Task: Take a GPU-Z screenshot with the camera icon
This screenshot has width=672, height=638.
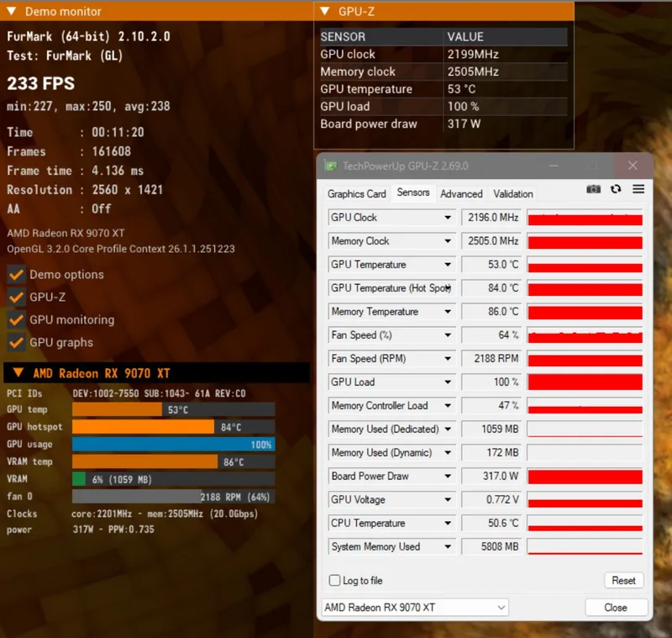Action: point(593,189)
